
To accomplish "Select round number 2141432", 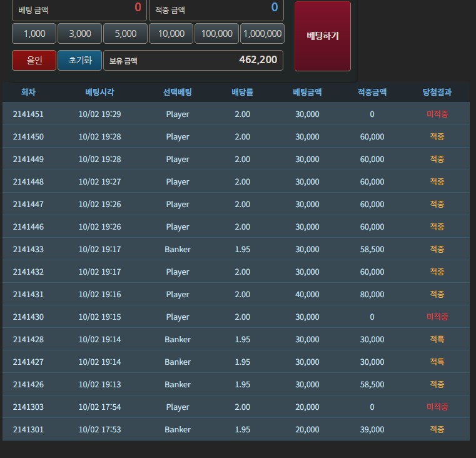I will [x=28, y=272].
